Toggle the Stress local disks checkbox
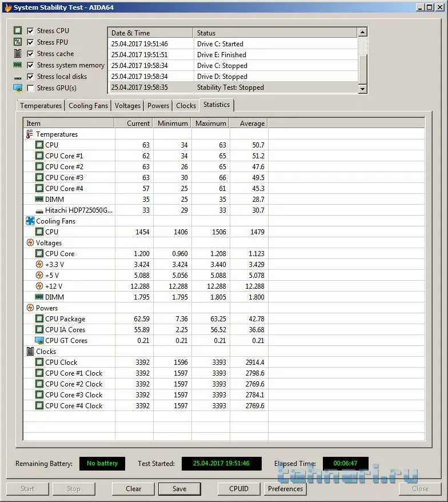Image resolution: width=448 pixels, height=502 pixels. 30,77
